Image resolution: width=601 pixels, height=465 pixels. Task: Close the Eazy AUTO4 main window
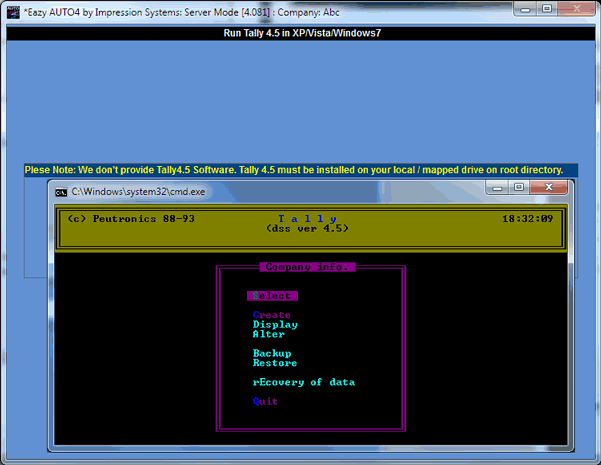[x=576, y=9]
